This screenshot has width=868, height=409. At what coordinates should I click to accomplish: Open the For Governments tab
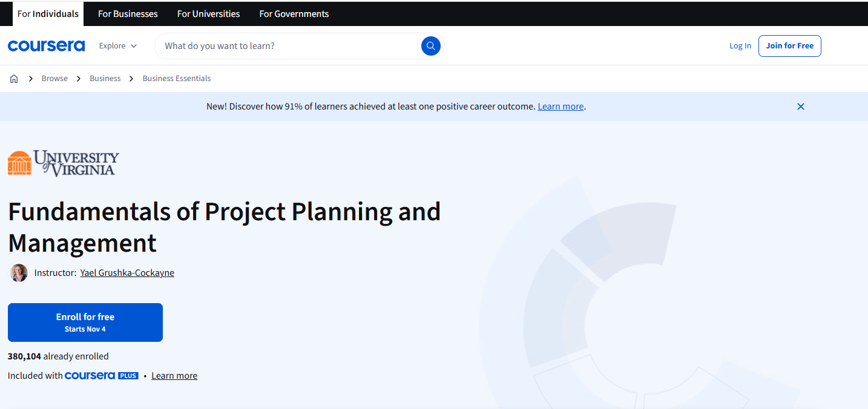tap(294, 13)
